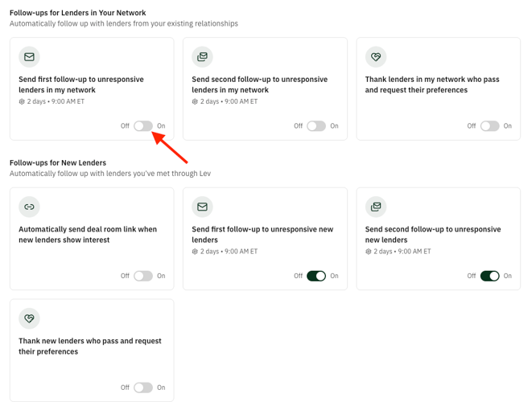Toggle thank new lenders who pass switch
Screen dimensions: 532x402
click(143, 388)
